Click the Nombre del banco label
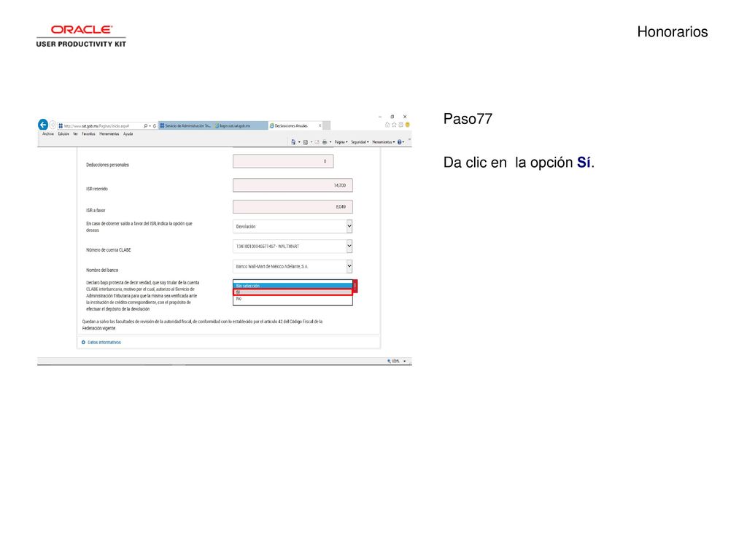 pos(102,270)
